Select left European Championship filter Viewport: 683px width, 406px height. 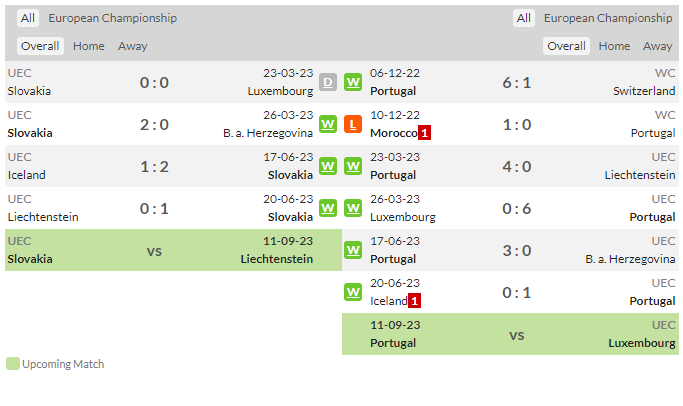pos(112,18)
